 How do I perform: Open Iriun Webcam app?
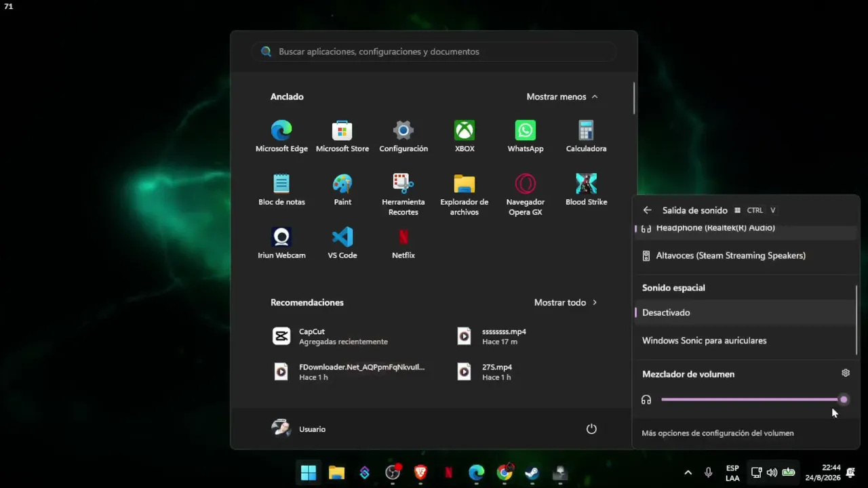click(x=281, y=243)
